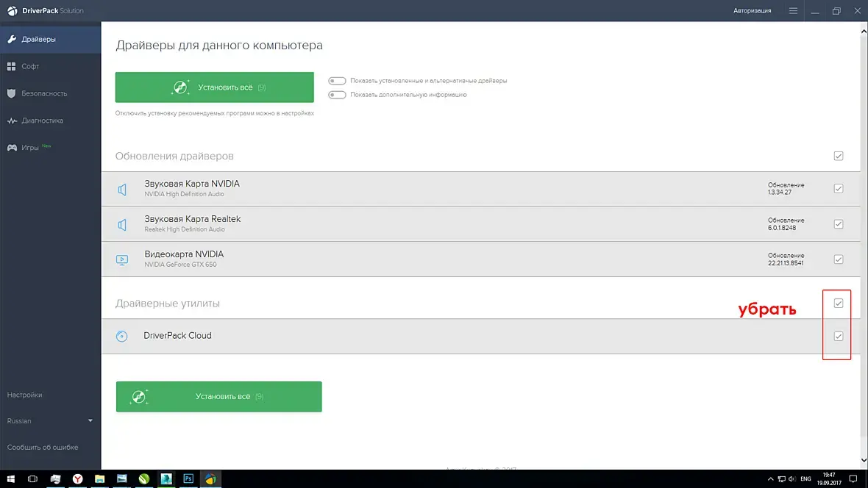Click the speaker icon for Realtek sound card
The image size is (868, 488).
tap(122, 225)
